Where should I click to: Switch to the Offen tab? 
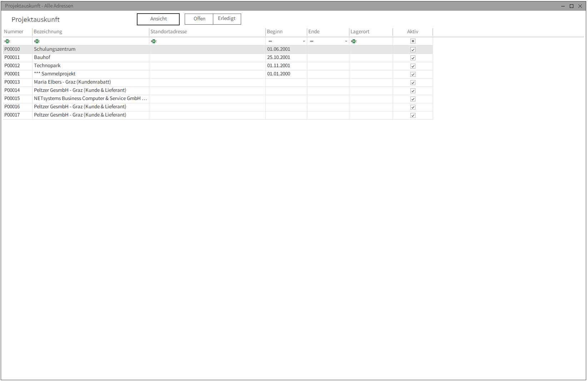pos(199,19)
